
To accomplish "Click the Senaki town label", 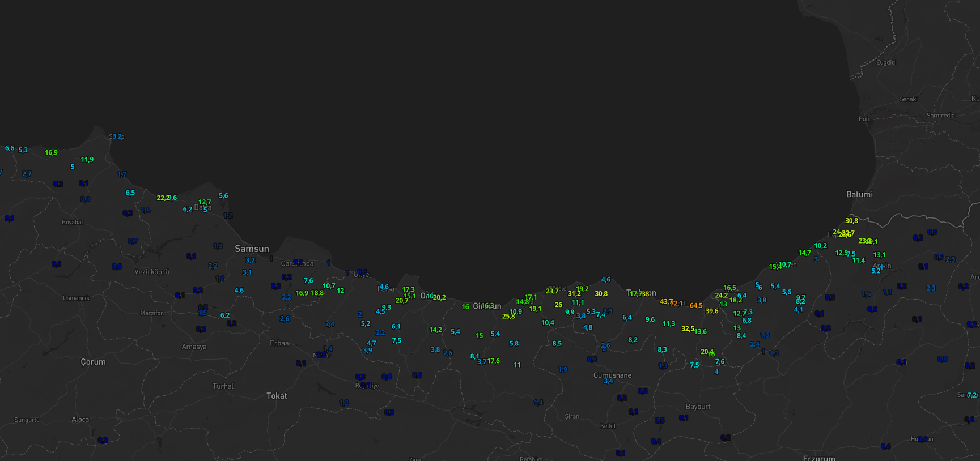I will tap(908, 99).
